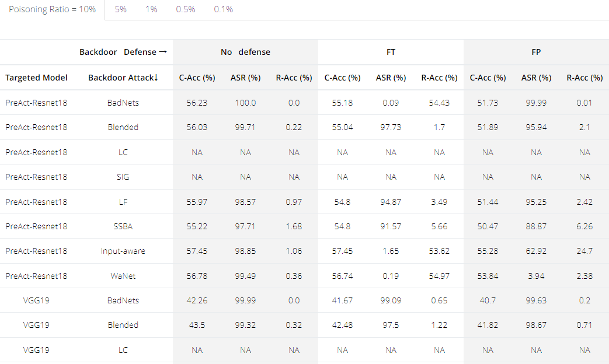The height and width of the screenshot is (364, 609).
Task: Open the 1% poisoning ratio tab
Action: 151,9
